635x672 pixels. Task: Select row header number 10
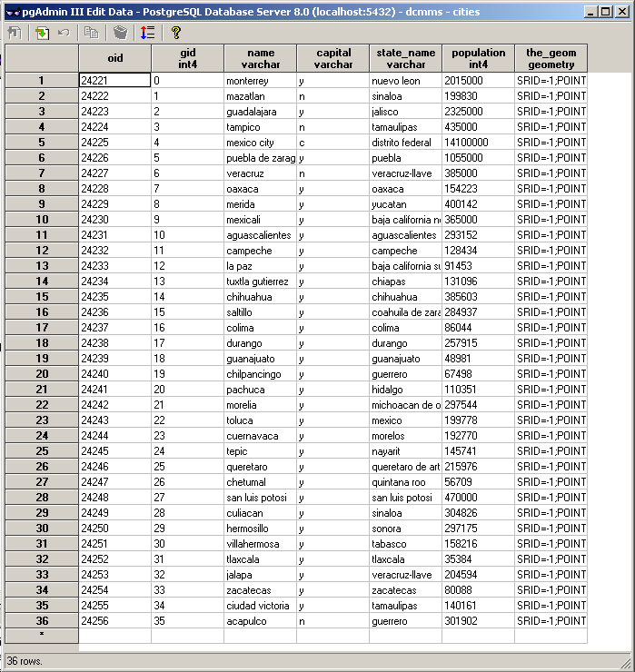(42, 220)
